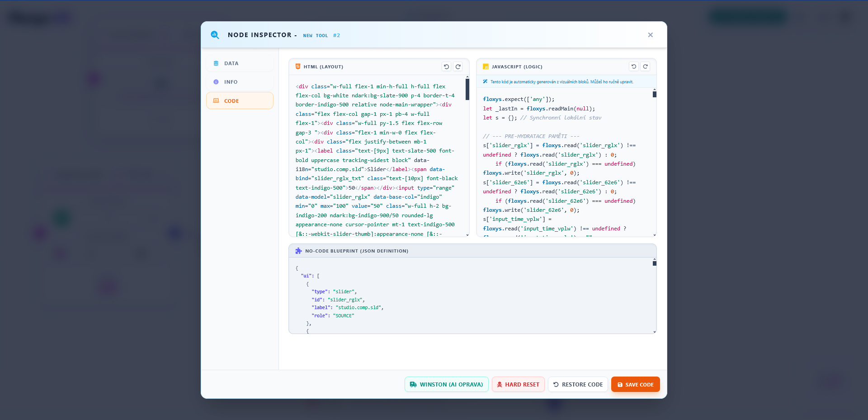Click the JSON line "type": "slider"

(334, 291)
